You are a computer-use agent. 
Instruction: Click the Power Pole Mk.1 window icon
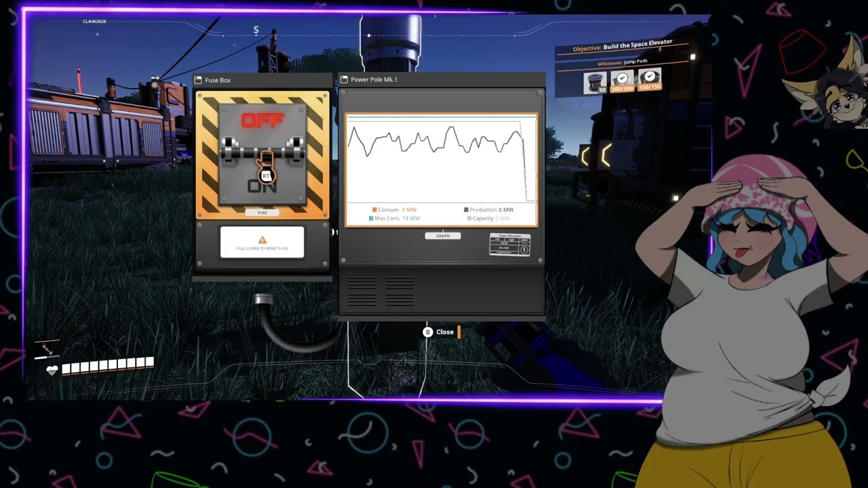344,79
